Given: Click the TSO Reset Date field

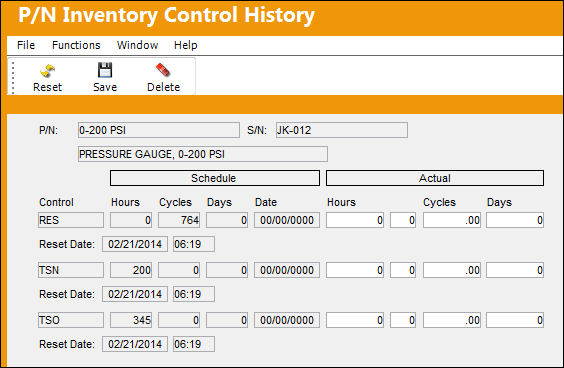Looking at the screenshot, I should (135, 344).
